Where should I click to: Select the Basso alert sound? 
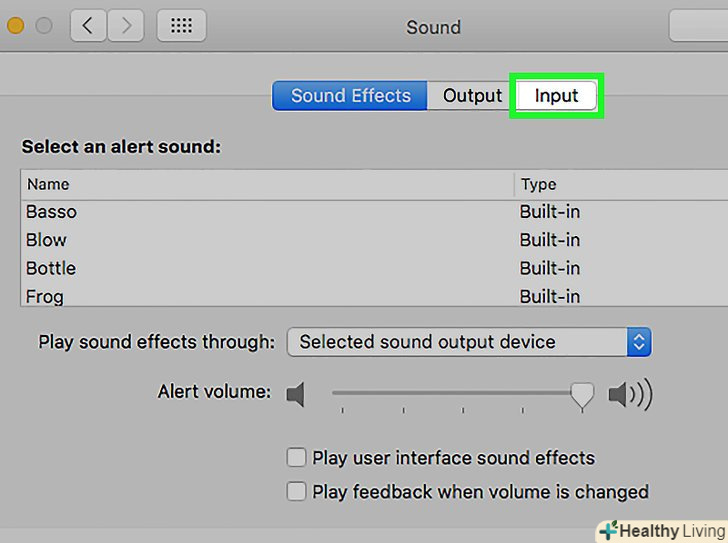(x=51, y=212)
